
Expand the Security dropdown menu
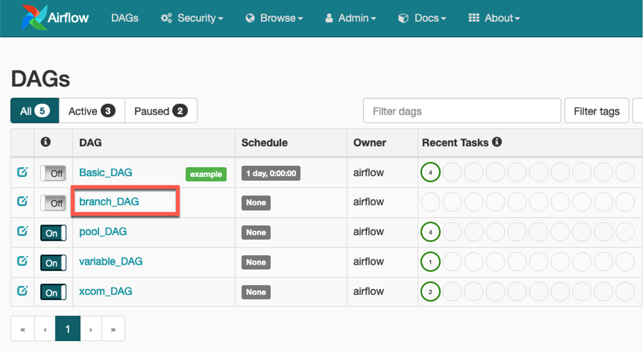click(192, 18)
